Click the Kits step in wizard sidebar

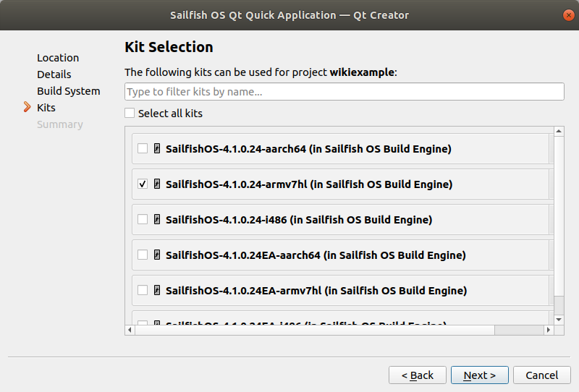46,108
